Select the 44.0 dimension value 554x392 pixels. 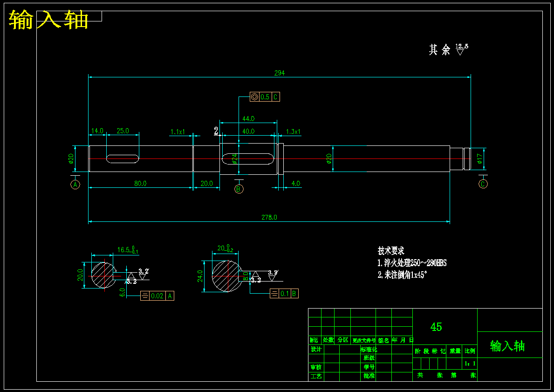click(x=248, y=118)
